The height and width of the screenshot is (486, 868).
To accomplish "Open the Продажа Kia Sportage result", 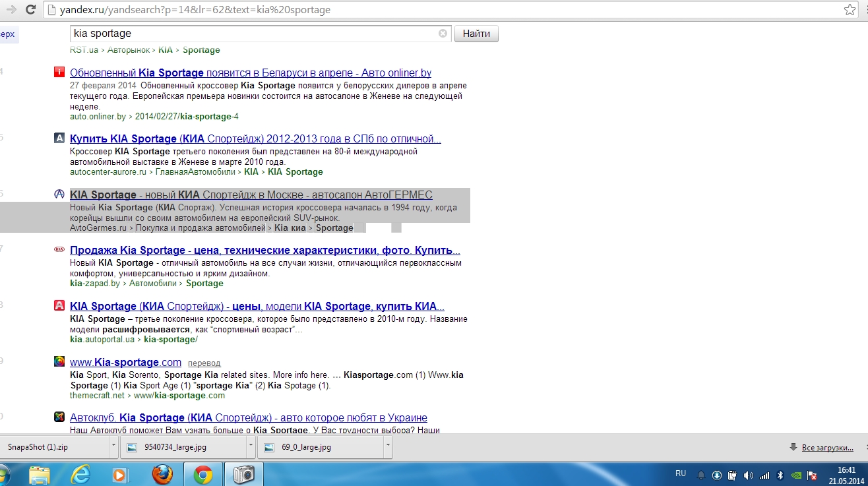I will tap(265, 251).
